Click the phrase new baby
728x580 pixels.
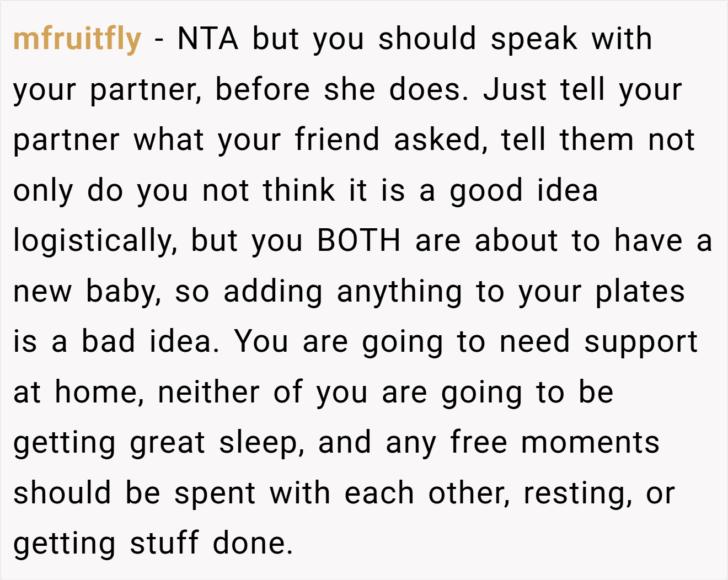coord(87,293)
